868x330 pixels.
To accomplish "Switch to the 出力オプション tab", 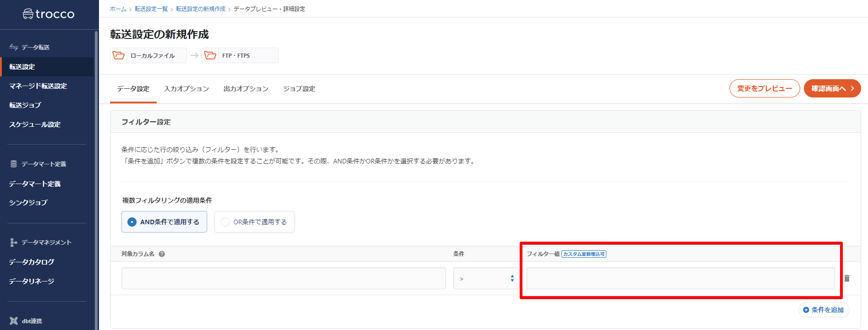I will (x=246, y=89).
